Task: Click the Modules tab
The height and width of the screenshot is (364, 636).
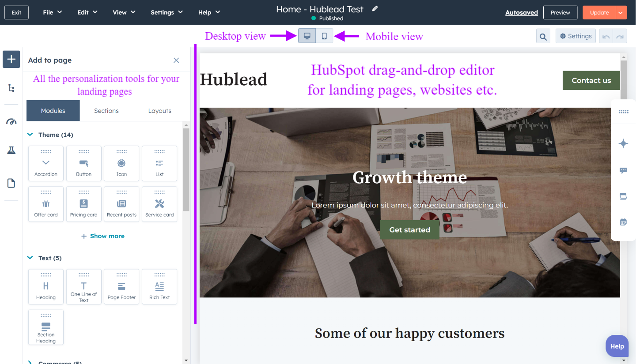Action: click(53, 111)
